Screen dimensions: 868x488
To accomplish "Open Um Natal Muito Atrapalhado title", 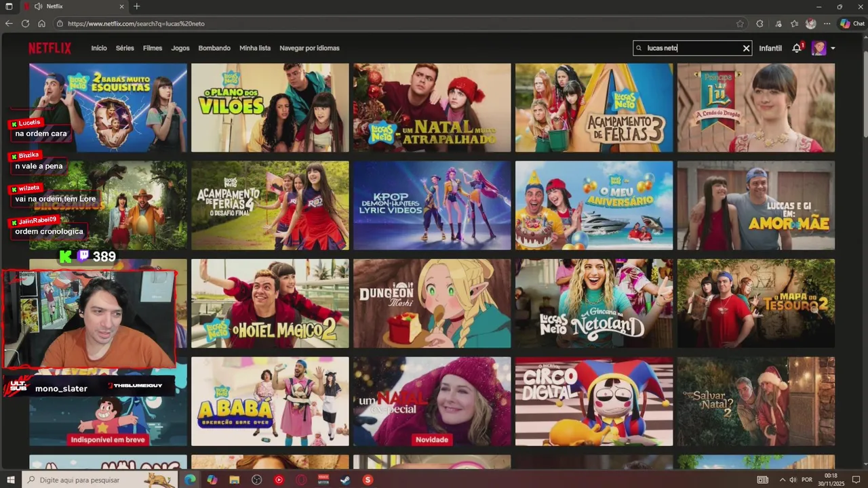I will pos(432,108).
